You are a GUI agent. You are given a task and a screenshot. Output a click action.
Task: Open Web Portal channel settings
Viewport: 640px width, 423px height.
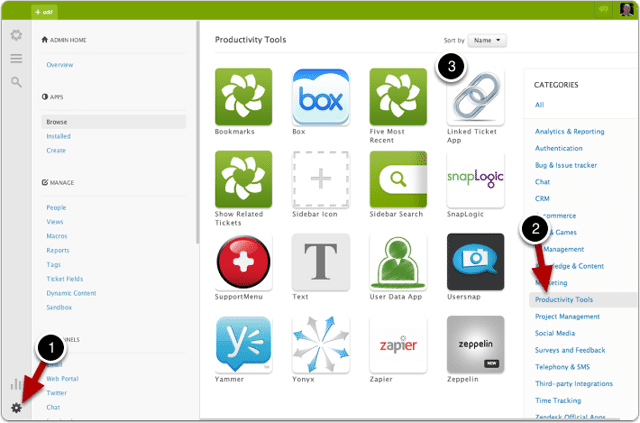[x=62, y=378]
